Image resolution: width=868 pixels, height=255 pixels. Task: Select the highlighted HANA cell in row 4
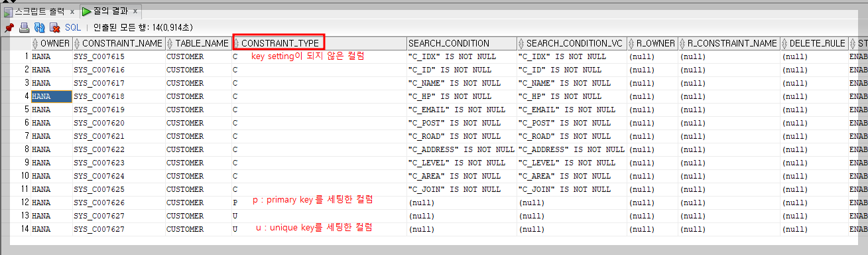[x=51, y=96]
